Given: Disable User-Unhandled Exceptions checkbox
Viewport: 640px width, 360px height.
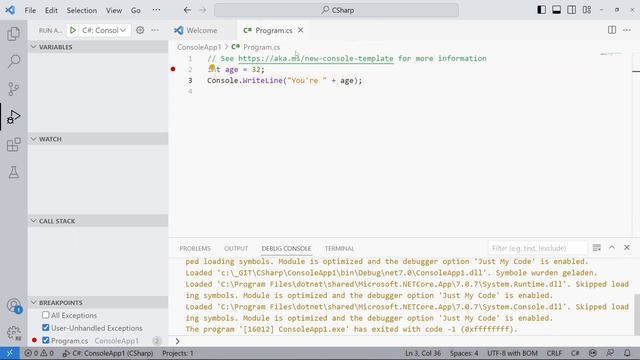Looking at the screenshot, I should pos(46,328).
